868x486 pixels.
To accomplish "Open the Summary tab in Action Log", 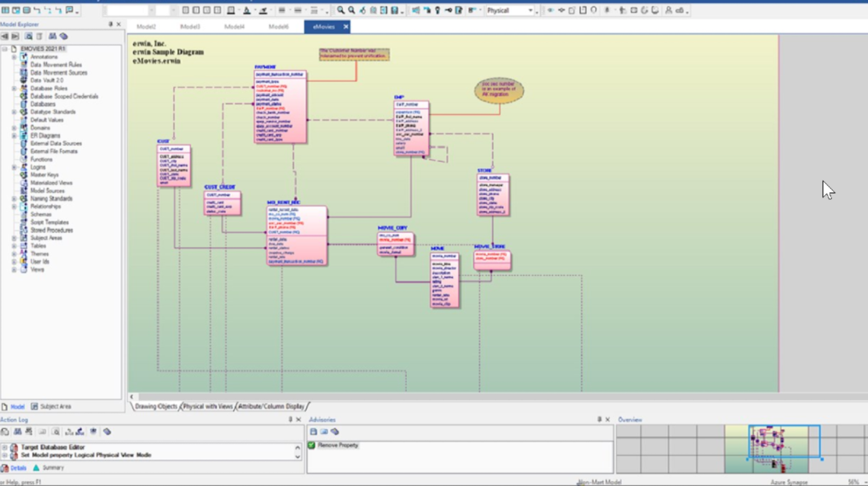I will 48,468.
